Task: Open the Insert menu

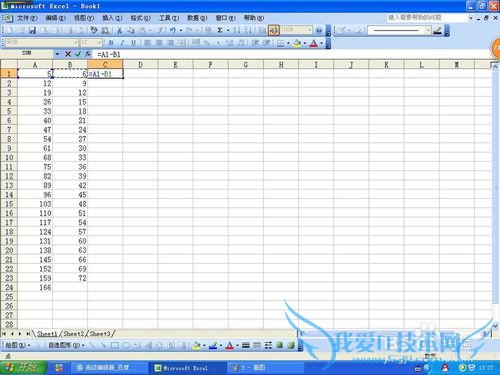Action: [x=112, y=18]
